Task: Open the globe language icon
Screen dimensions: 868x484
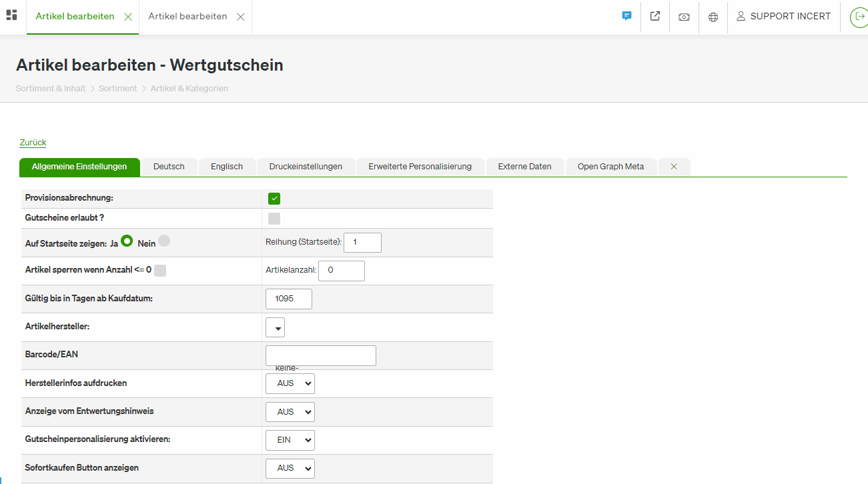Action: pos(713,17)
